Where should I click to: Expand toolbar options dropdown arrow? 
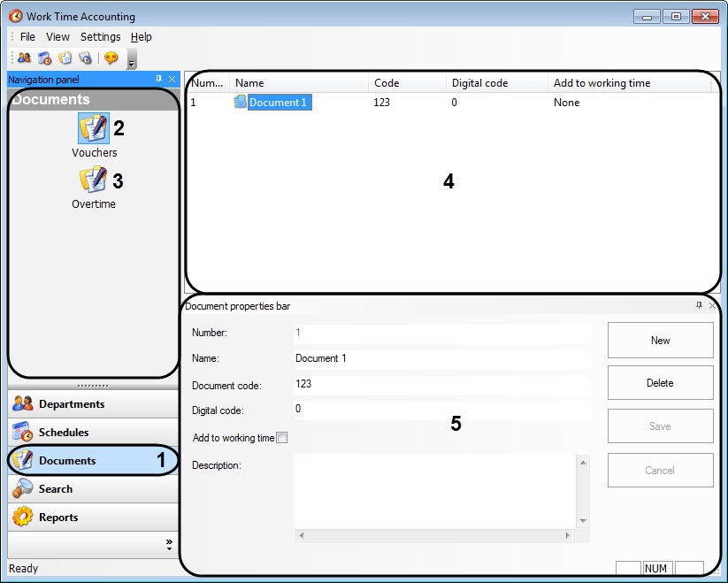[x=132, y=62]
